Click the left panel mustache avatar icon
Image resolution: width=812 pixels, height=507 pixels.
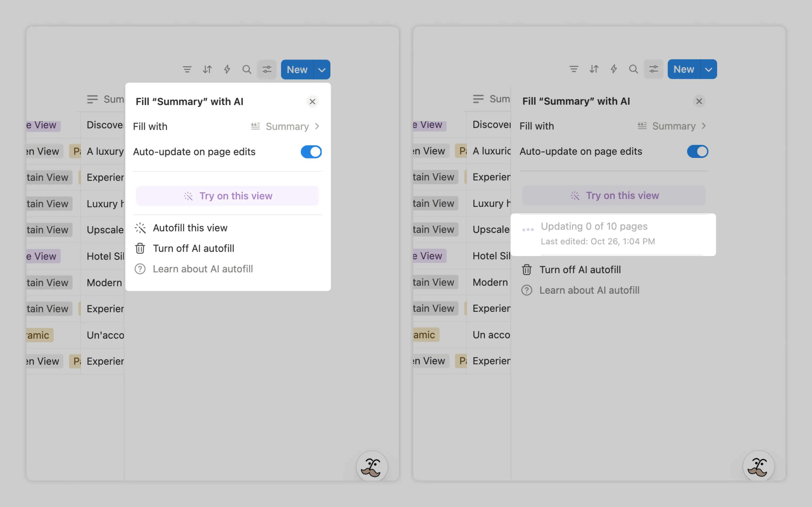tap(371, 467)
